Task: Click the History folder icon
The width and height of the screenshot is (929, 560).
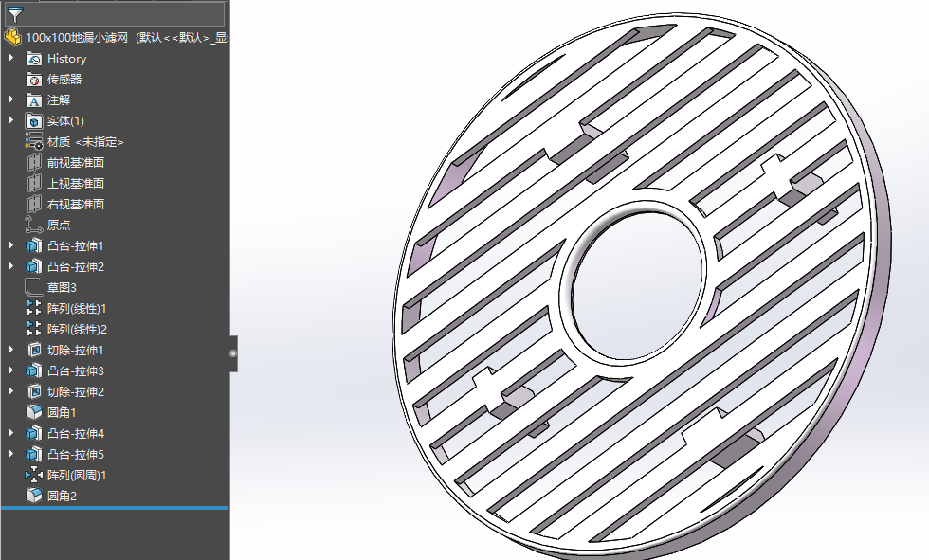Action: 34,59
